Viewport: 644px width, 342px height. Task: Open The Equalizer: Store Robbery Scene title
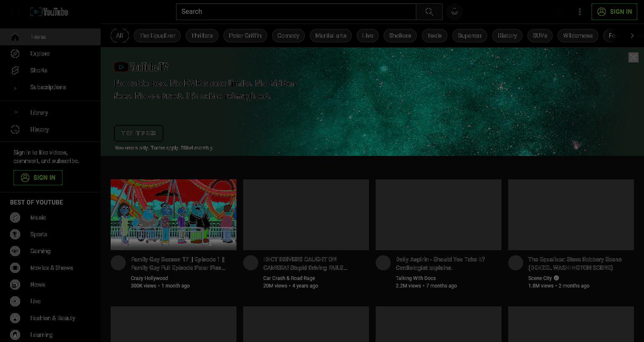575,264
